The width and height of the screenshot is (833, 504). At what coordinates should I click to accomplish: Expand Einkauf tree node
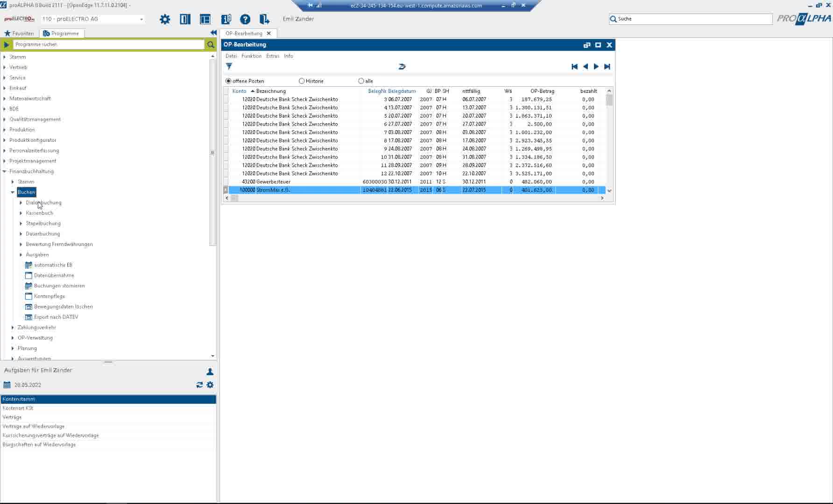pos(4,88)
